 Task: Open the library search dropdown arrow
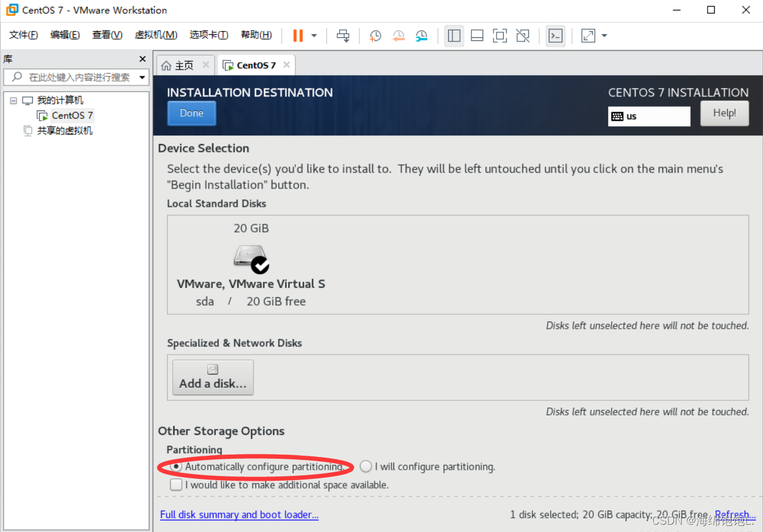(142, 77)
